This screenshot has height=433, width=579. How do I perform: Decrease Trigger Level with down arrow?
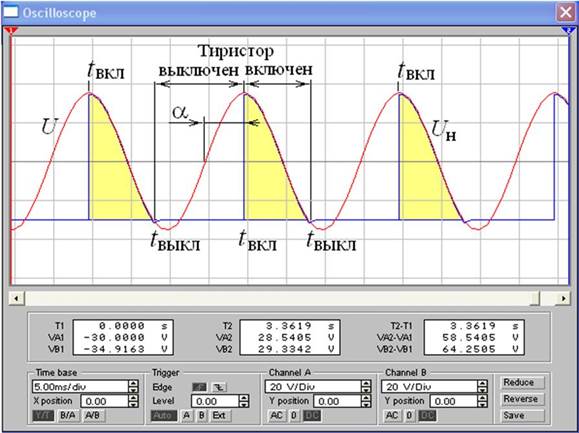(244, 405)
